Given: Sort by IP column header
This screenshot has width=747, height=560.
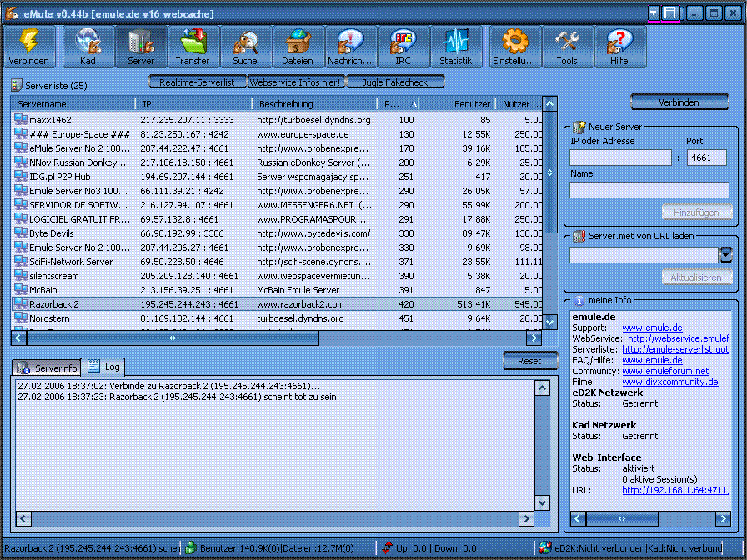Looking at the screenshot, I should coord(194,104).
